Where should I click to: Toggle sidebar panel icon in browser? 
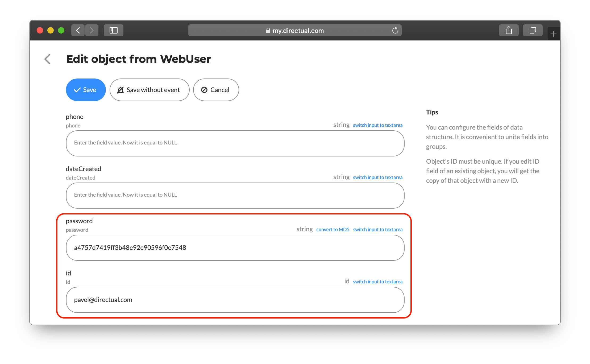(x=113, y=30)
